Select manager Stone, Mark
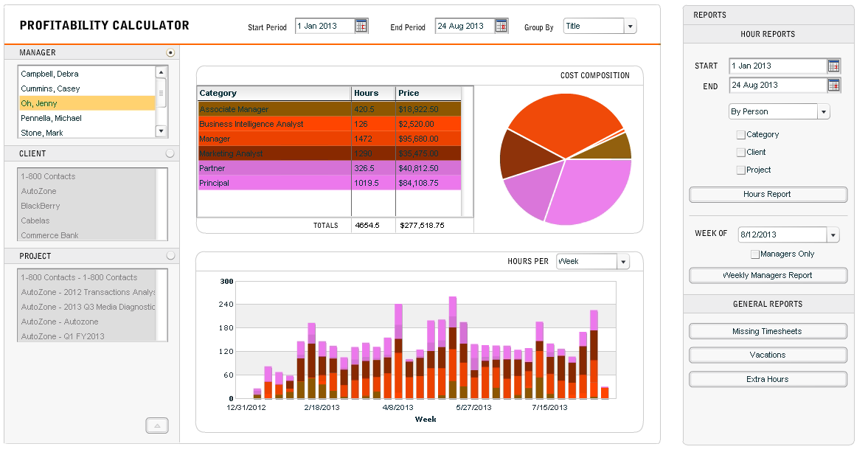 pos(88,132)
